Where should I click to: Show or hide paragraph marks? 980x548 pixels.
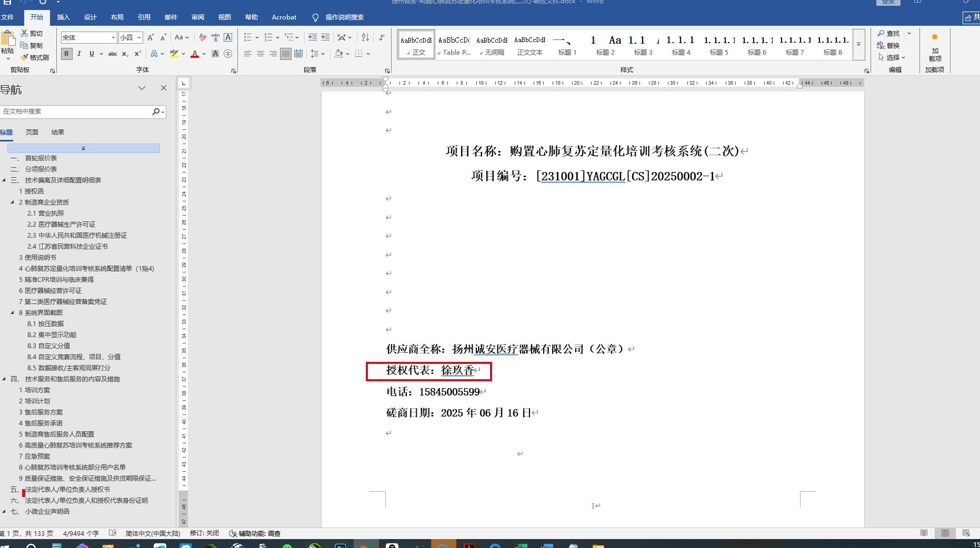382,37
